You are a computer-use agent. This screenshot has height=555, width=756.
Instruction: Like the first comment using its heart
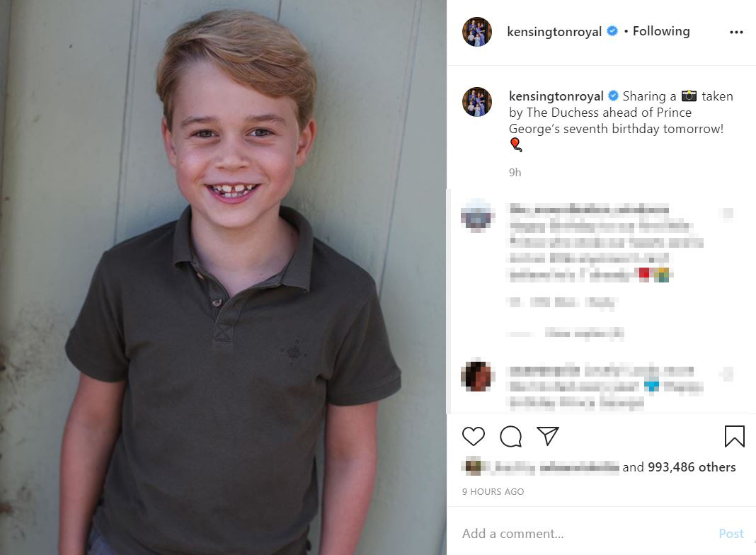pos(728,214)
